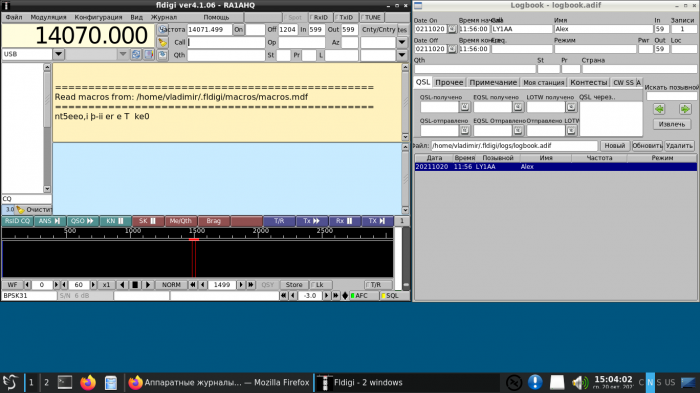This screenshot has height=393, width=700.
Task: Click green left arrow in logbook search
Action: pos(659,109)
